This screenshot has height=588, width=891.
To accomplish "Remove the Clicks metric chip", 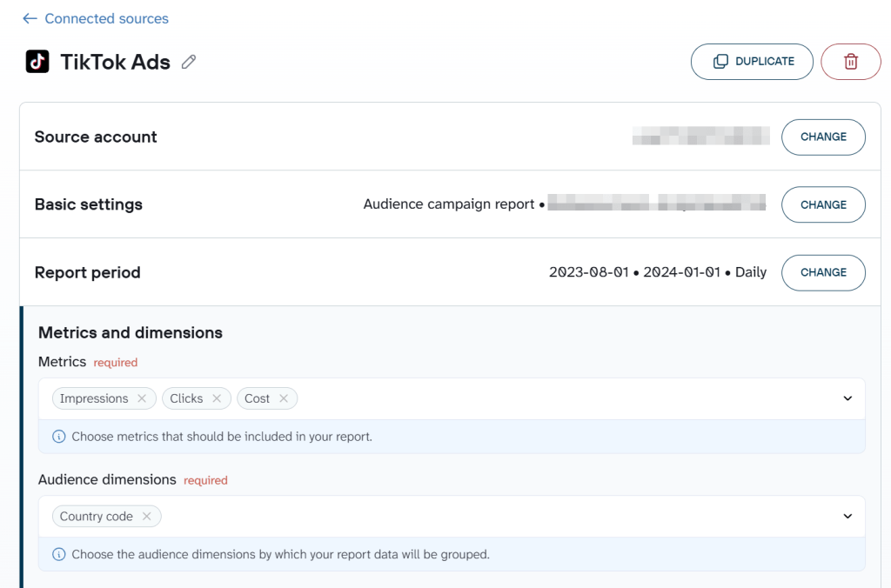I will 217,398.
